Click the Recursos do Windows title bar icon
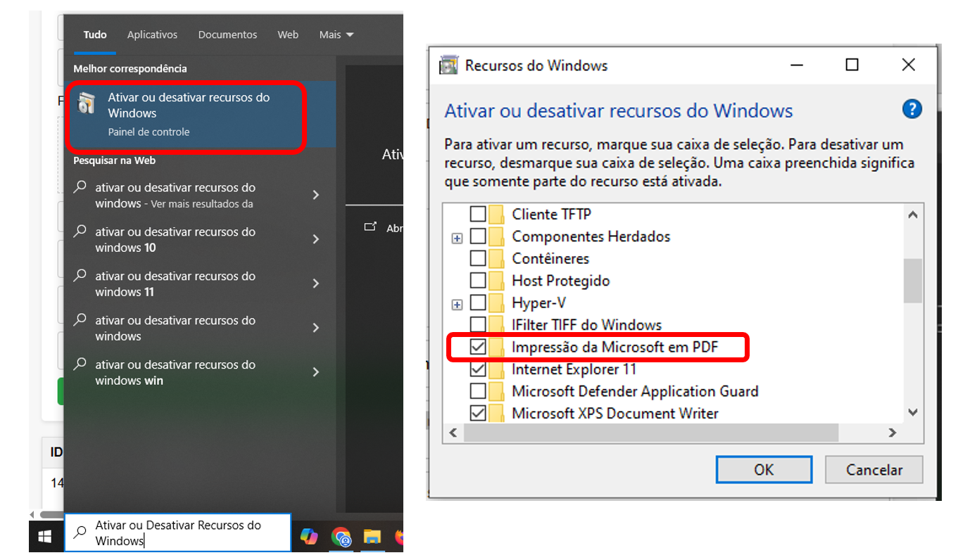The width and height of the screenshot is (977, 560). pos(448,65)
